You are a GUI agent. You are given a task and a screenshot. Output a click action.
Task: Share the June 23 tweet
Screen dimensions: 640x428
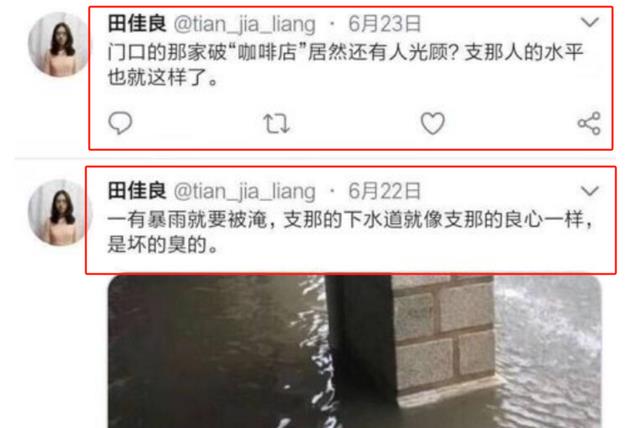click(589, 123)
